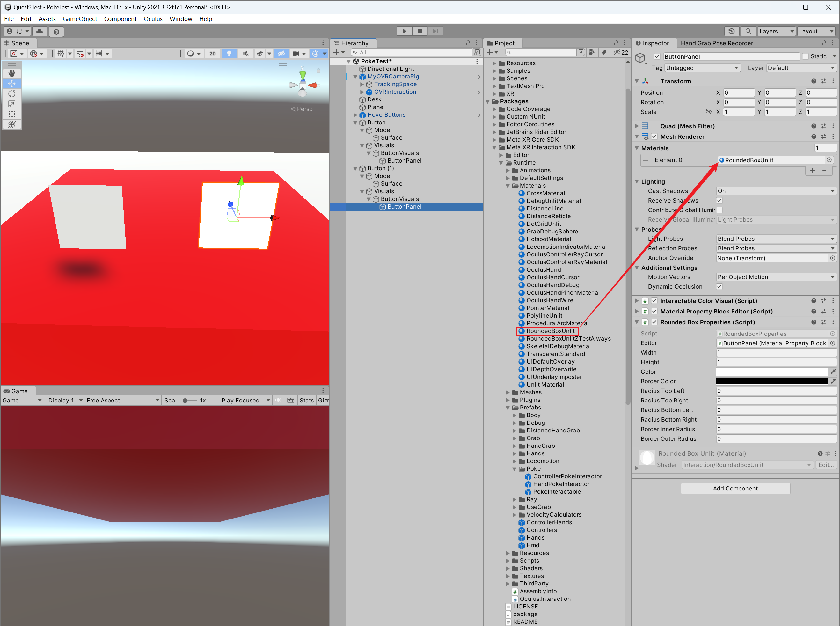Viewport: 840px width, 626px height.
Task: Click Add Component button
Action: (735, 489)
